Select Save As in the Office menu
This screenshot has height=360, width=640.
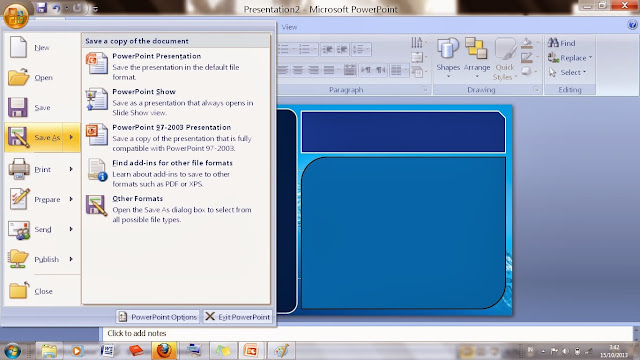click(x=34, y=138)
